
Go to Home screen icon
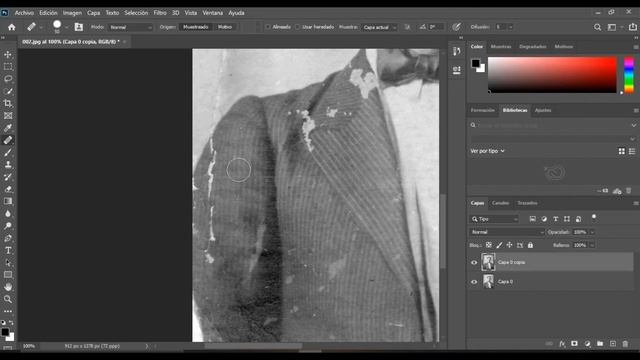coord(11,27)
